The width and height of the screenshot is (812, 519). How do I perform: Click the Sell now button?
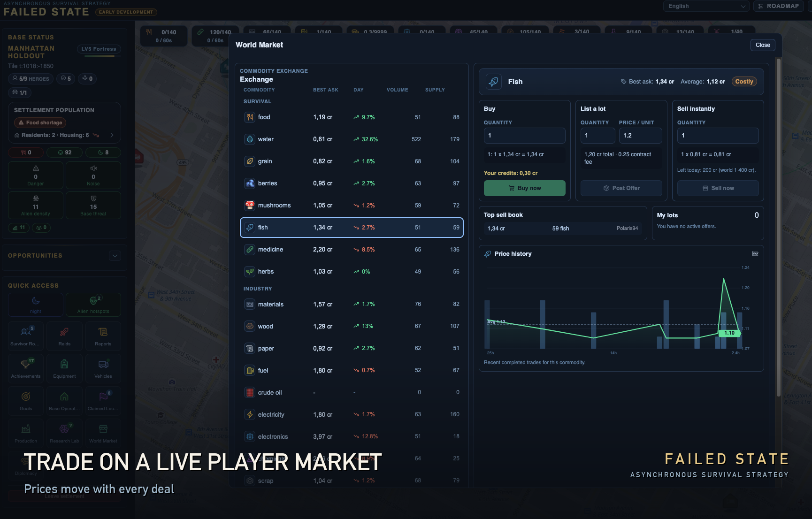pos(718,188)
